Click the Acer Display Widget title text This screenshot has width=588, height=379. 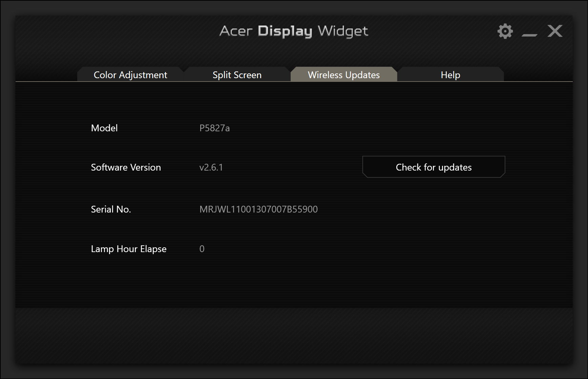[294, 31]
